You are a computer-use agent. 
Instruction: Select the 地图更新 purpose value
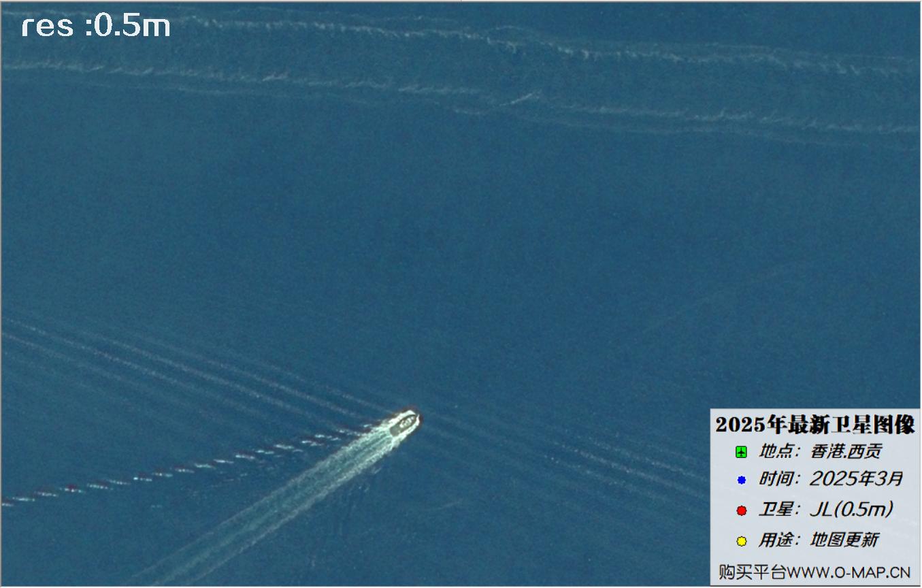click(x=844, y=540)
